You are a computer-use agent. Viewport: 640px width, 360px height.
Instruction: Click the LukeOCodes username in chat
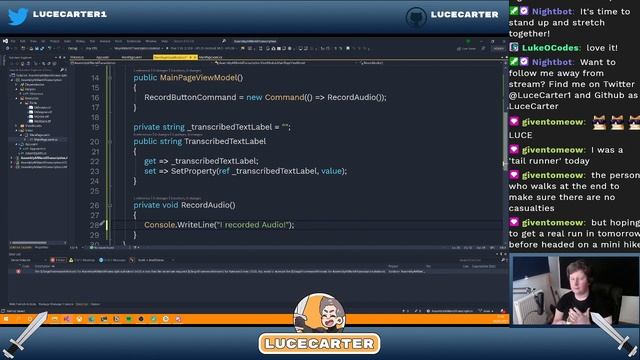[550, 48]
